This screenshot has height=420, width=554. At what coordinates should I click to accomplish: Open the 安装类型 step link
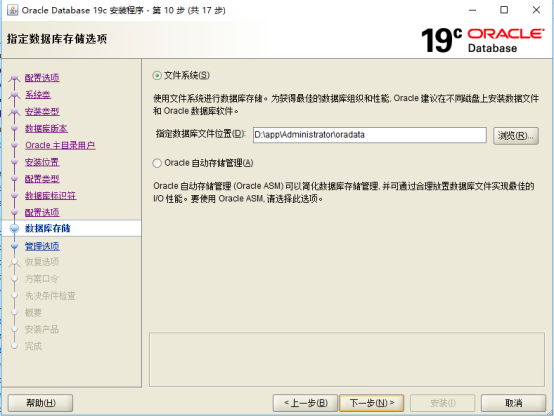pyautogui.click(x=42, y=112)
